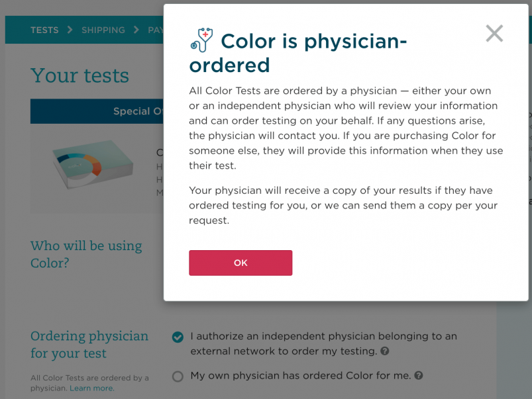Click the 'Ordering physician for your test' heading

[x=89, y=344]
